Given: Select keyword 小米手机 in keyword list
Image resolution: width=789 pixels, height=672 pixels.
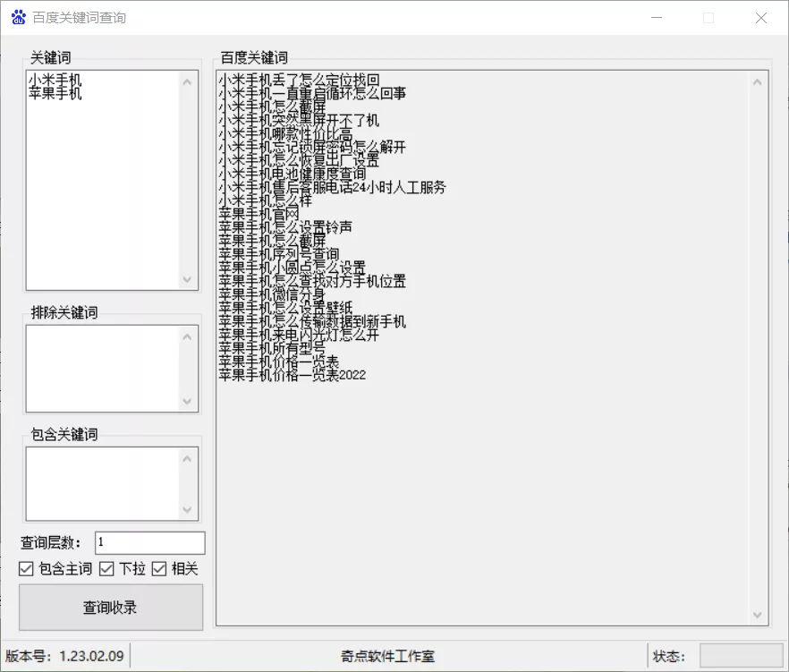Looking at the screenshot, I should tap(55, 80).
